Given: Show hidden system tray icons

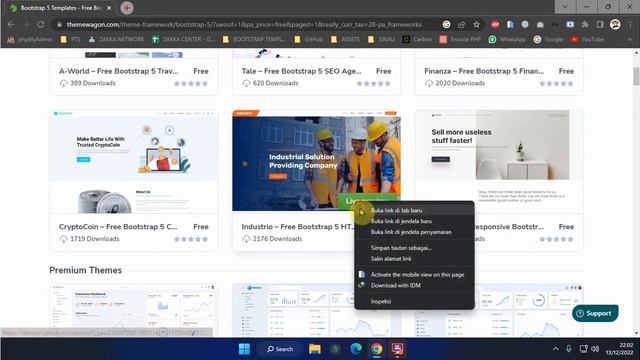Looking at the screenshot, I should 556,349.
